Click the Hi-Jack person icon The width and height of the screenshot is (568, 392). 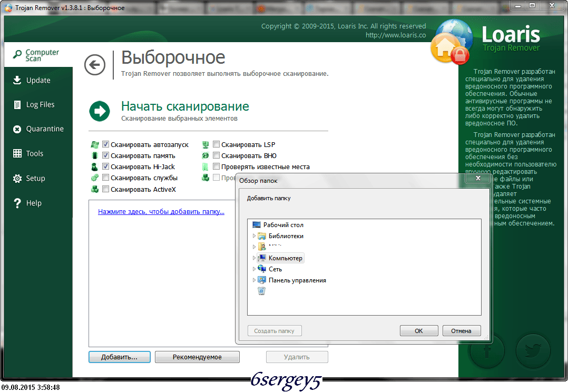click(x=94, y=166)
